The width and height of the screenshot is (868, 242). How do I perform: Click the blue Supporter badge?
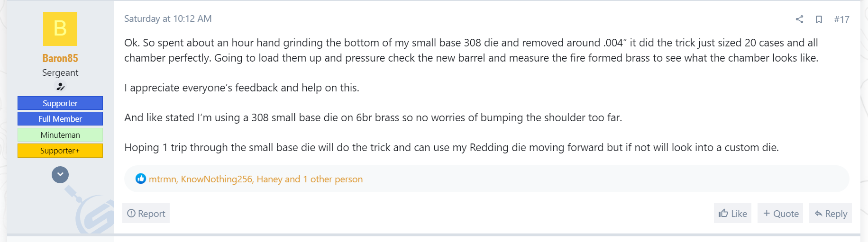[60, 103]
